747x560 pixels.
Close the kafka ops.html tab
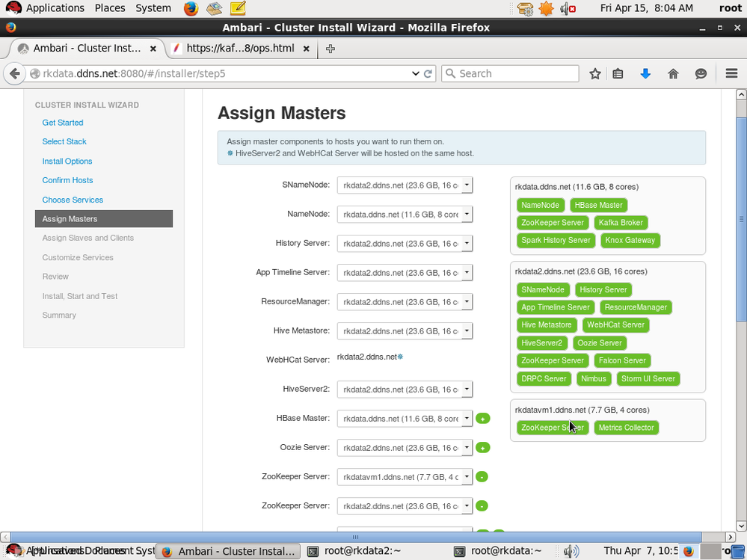307,49
